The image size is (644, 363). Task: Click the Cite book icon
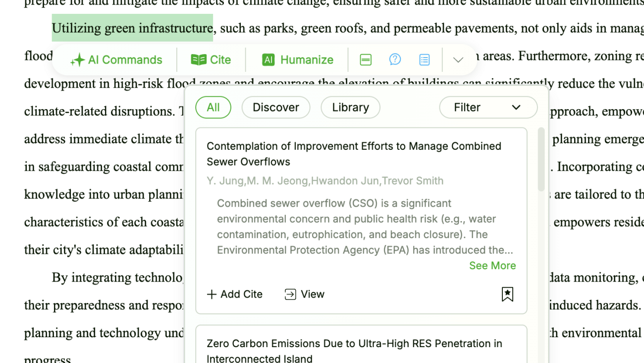click(x=199, y=60)
